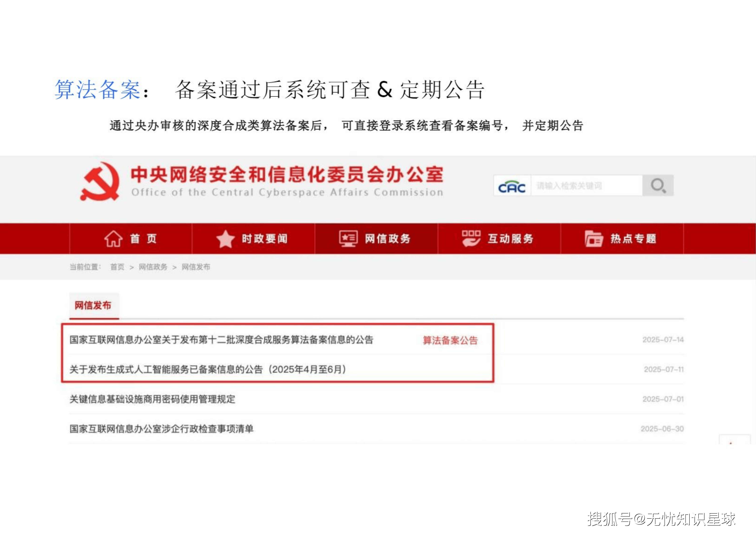Select the 网信发布 tab
The width and height of the screenshot is (756, 535).
[x=93, y=305]
